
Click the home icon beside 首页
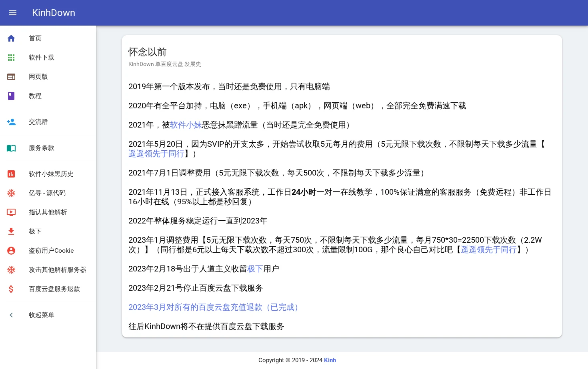click(x=11, y=38)
